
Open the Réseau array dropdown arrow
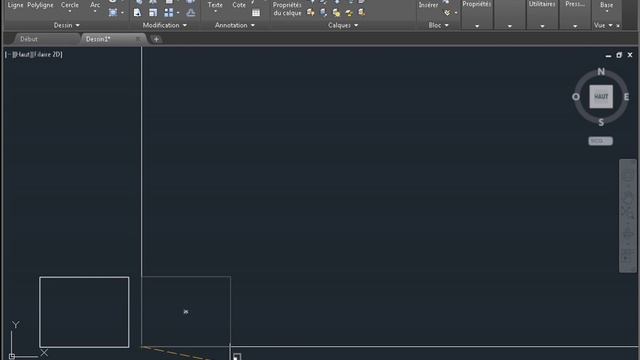tap(178, 13)
